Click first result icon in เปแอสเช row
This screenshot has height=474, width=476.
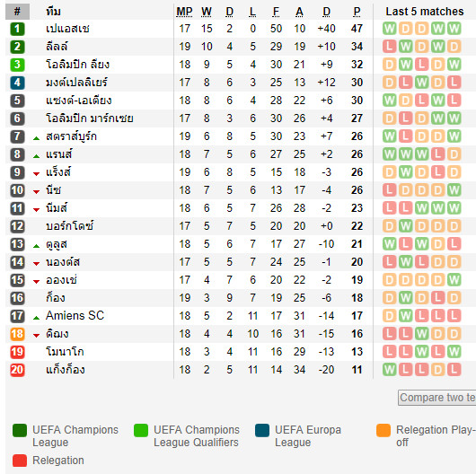point(390,29)
